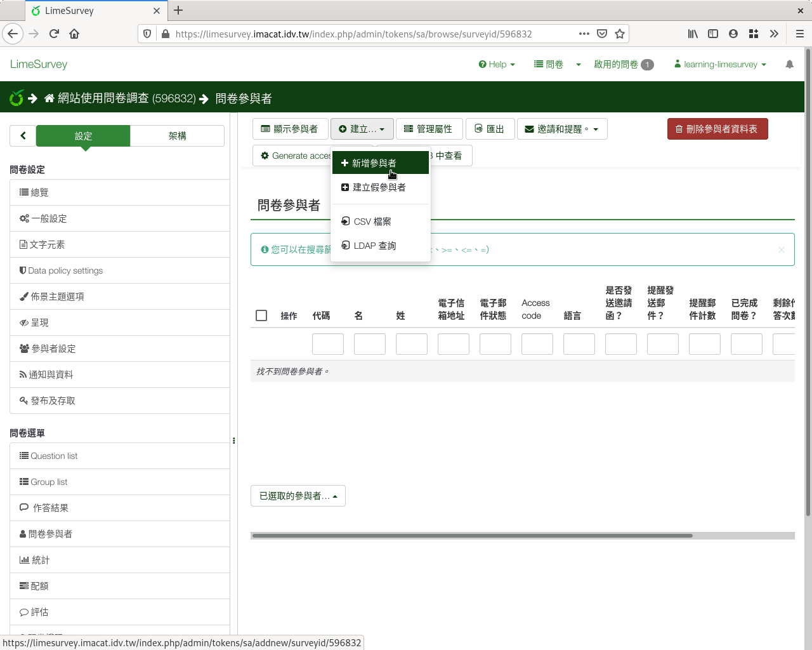Select 新增參與者 menu entry

click(x=381, y=163)
